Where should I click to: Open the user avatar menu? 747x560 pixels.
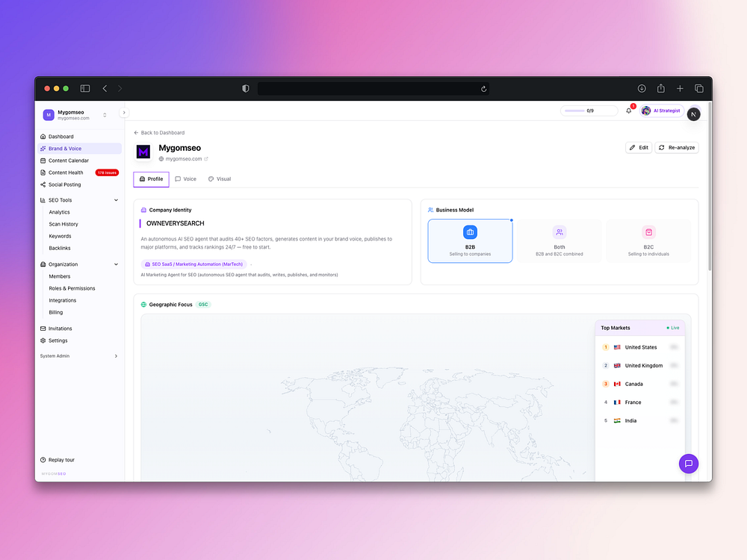coord(694,114)
